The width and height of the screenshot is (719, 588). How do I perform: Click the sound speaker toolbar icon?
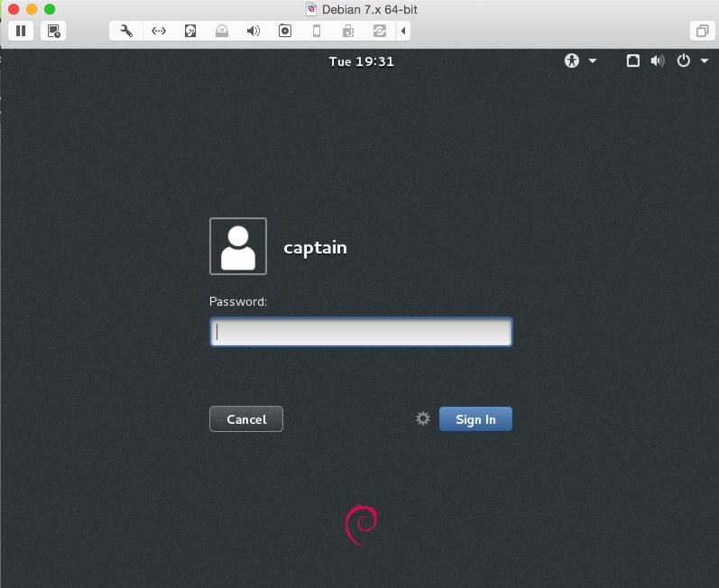[253, 31]
